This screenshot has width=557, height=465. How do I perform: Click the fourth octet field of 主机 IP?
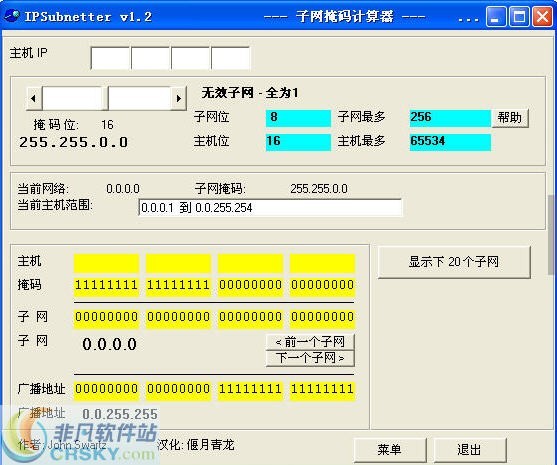[x=231, y=58]
